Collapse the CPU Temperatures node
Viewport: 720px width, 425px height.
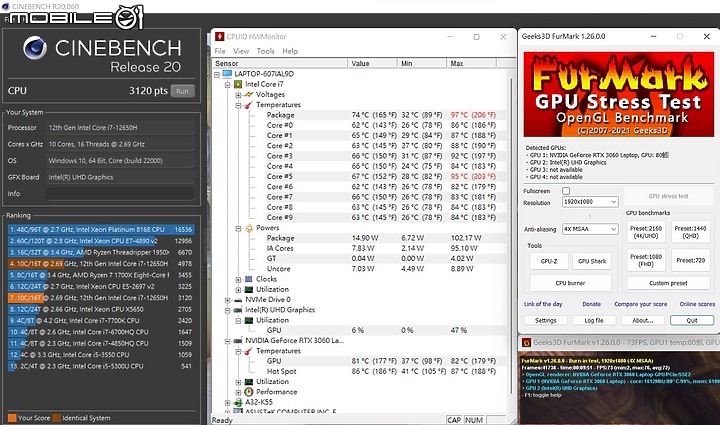(x=238, y=105)
